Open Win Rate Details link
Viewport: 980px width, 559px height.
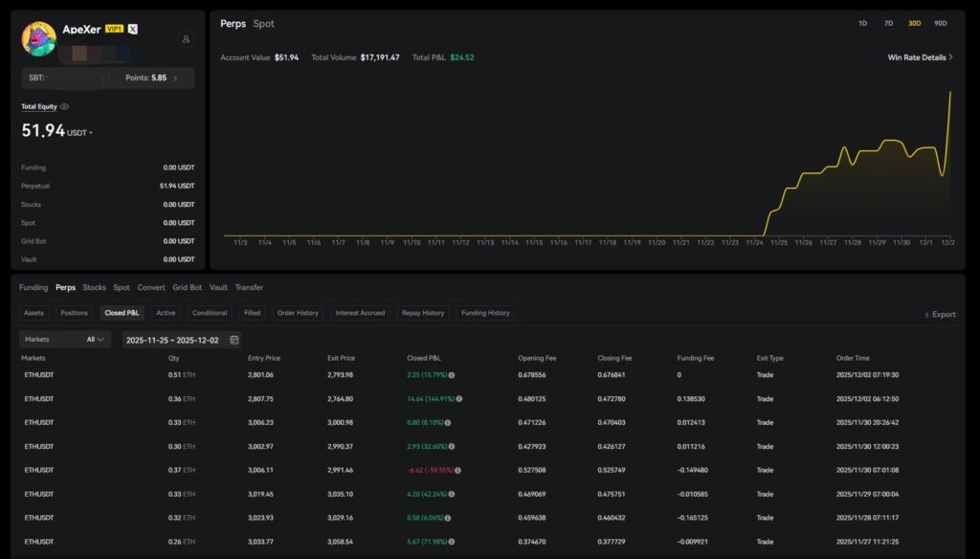[x=920, y=57]
